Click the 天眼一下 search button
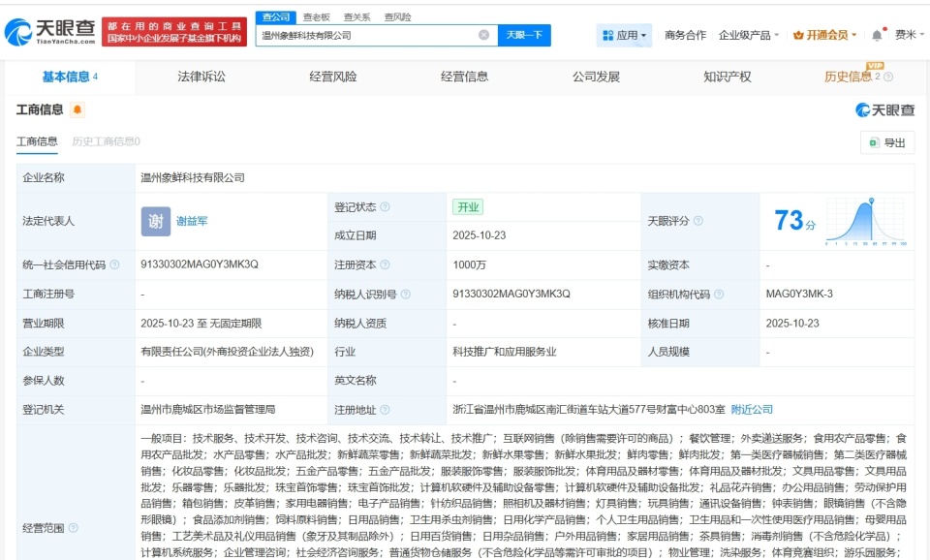 pos(524,34)
